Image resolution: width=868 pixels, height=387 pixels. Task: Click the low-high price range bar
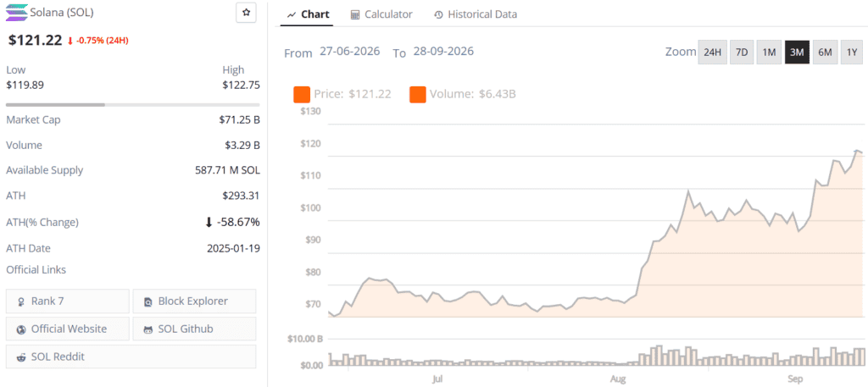coord(133,104)
